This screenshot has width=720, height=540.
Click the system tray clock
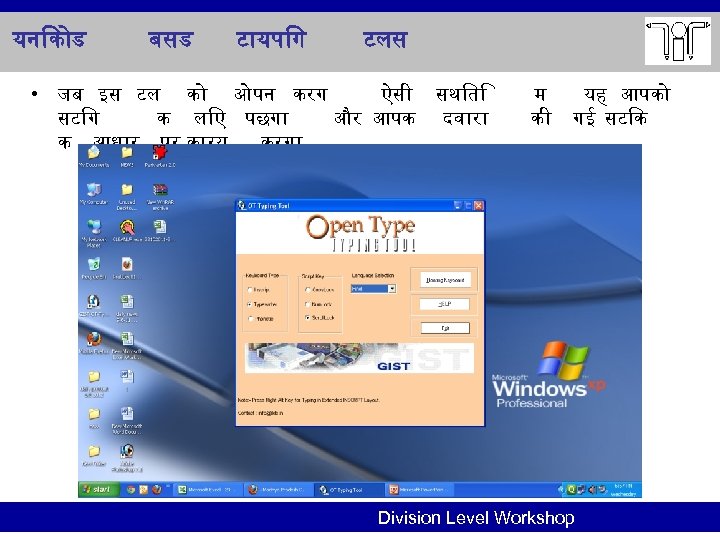pos(624,490)
